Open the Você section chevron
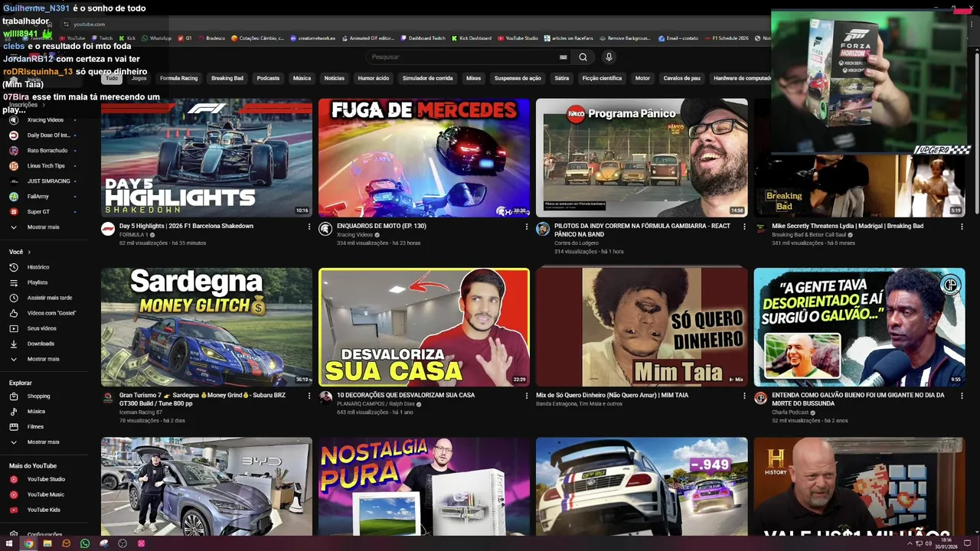Image resolution: width=980 pixels, height=551 pixels. click(29, 252)
